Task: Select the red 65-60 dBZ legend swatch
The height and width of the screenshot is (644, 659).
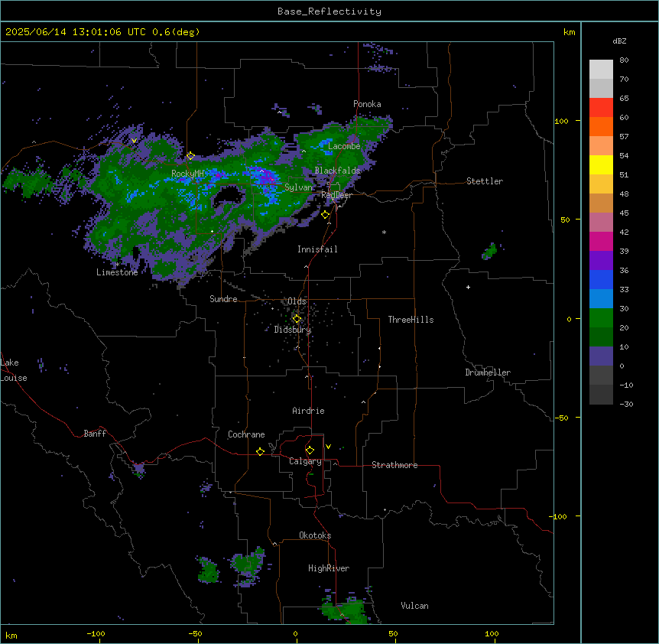Action: (x=601, y=108)
